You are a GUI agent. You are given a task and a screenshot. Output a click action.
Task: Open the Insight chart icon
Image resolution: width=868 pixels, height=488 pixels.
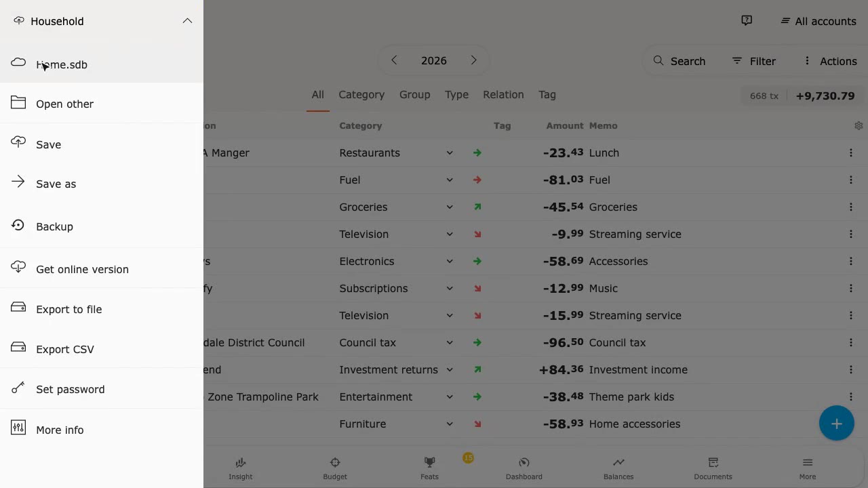point(240,463)
